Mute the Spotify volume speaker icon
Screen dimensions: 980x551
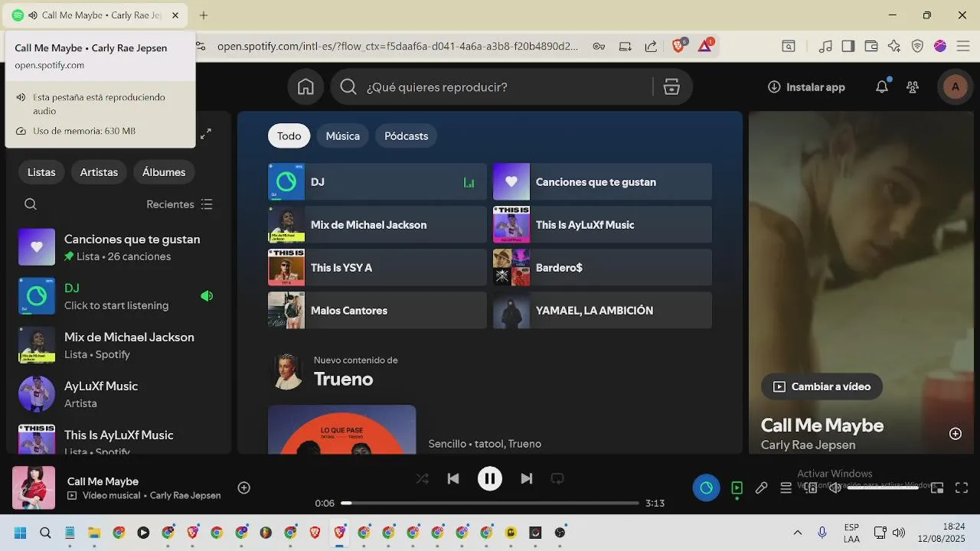click(x=835, y=488)
